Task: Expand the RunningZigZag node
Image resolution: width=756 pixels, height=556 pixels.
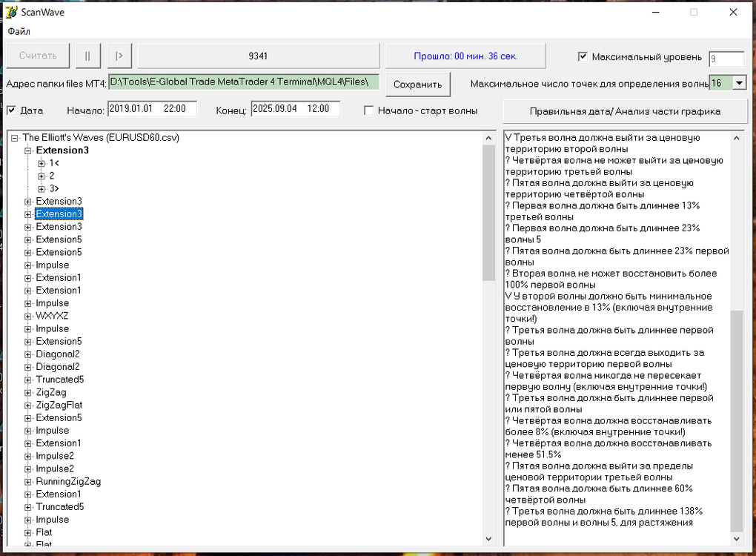Action: 28,482
